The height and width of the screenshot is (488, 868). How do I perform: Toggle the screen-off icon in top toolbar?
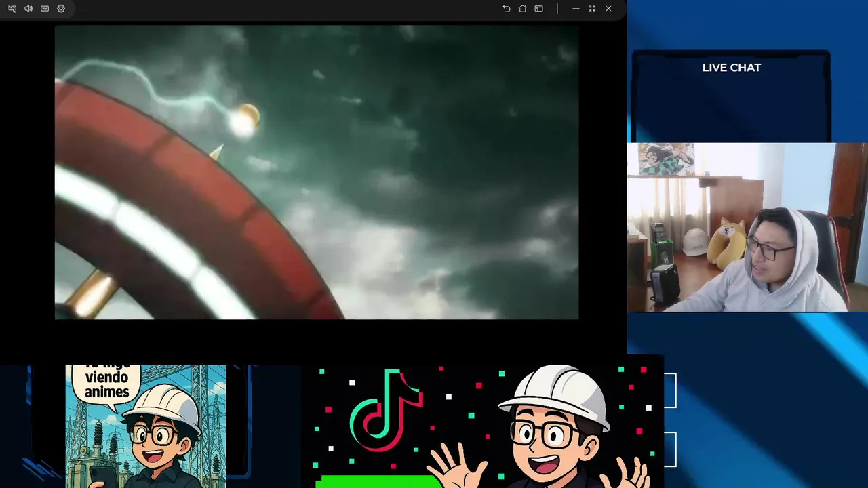click(12, 9)
